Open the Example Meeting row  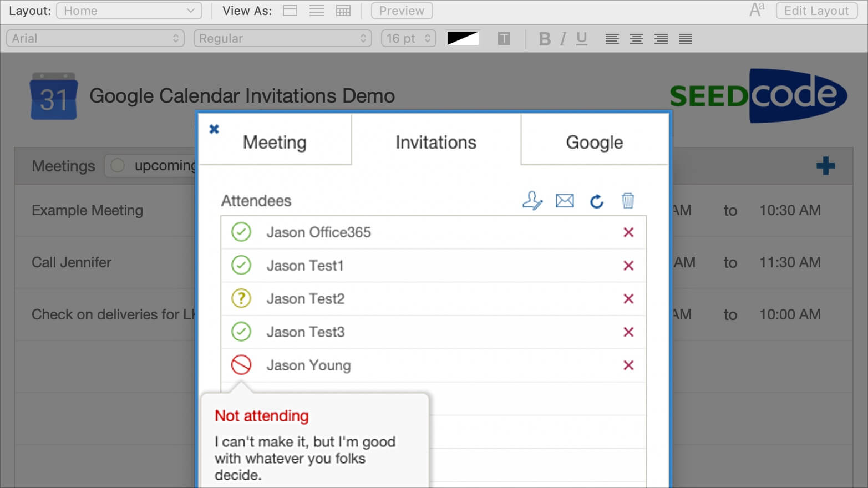point(87,210)
